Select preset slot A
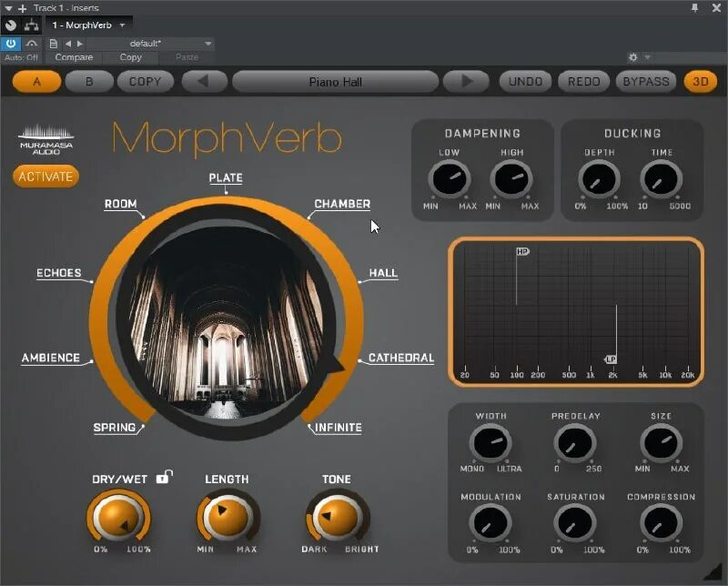Screen dimensions: 728x586 (x=36, y=82)
